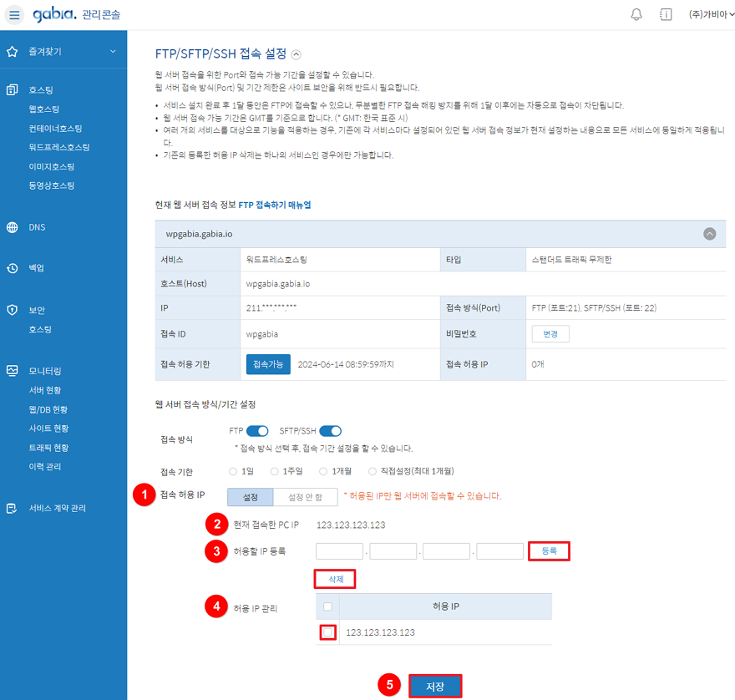Viewport: 735px width, 700px height.
Task: Open the DNS globe icon
Action: click(13, 227)
